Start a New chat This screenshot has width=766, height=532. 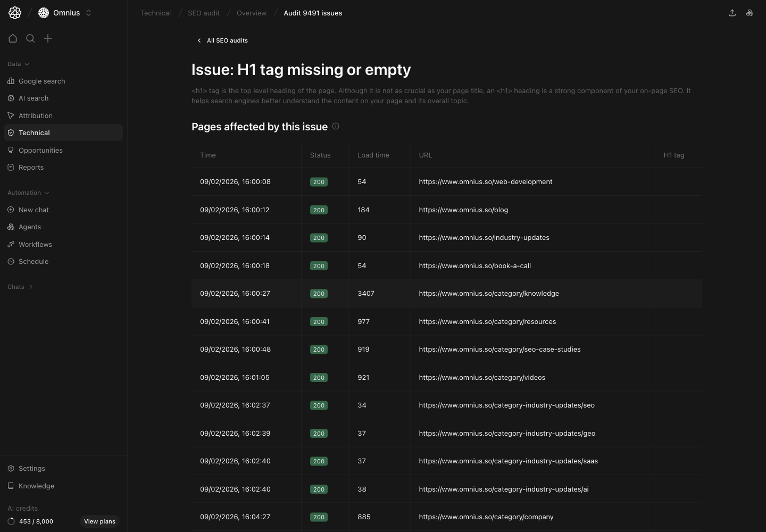coord(34,210)
